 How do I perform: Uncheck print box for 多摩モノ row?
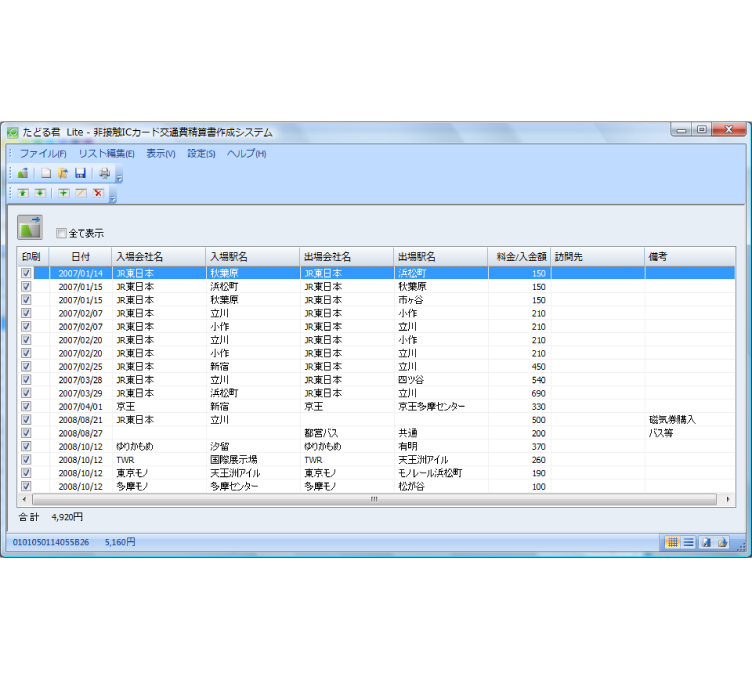point(26,486)
